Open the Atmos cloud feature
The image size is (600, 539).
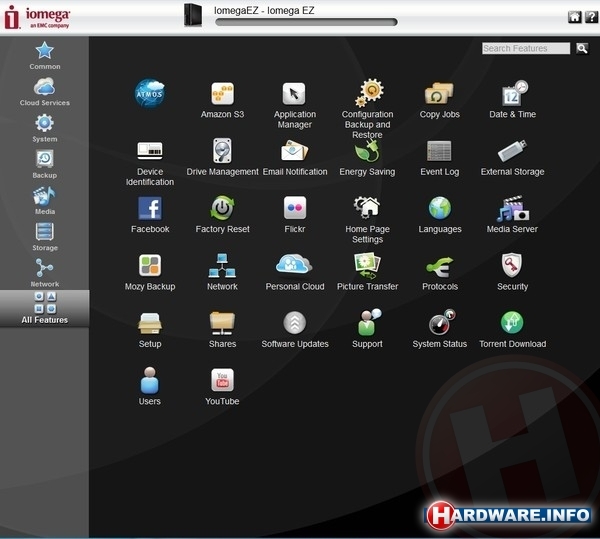pyautogui.click(x=150, y=93)
